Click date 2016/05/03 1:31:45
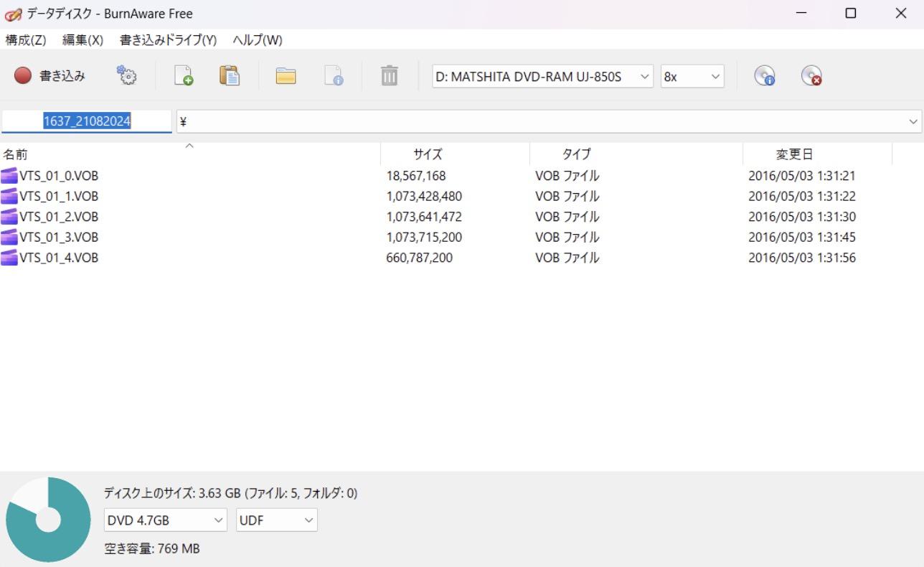This screenshot has width=924, height=567. point(802,237)
